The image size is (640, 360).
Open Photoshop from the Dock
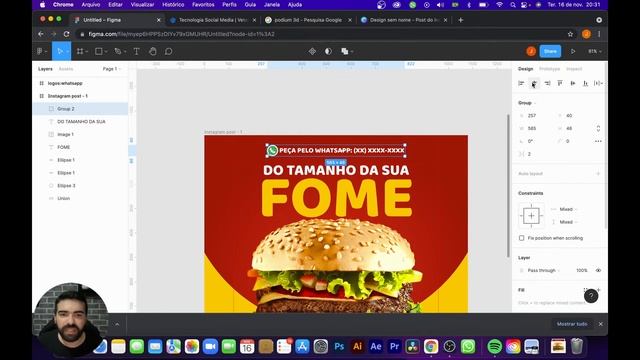point(339,347)
